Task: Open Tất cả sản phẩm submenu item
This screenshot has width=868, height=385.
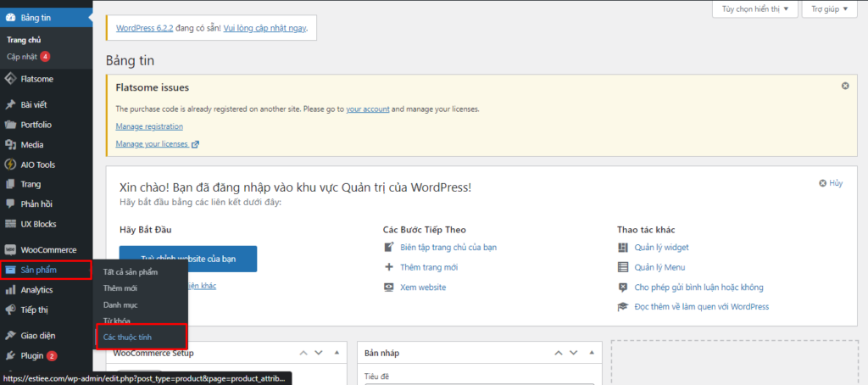Action: click(130, 272)
